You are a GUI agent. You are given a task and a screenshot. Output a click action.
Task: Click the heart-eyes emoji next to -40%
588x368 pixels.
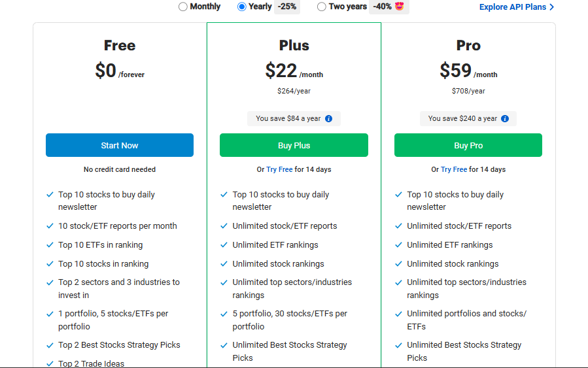click(400, 7)
